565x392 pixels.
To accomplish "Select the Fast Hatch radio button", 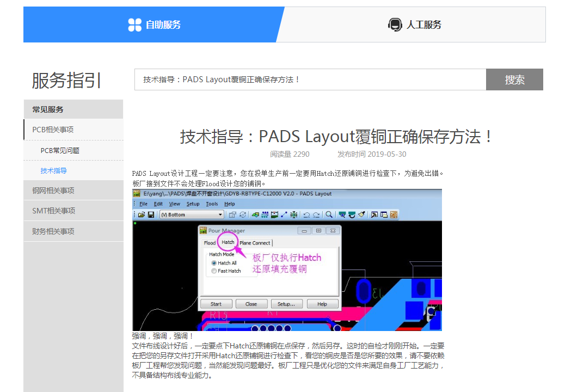I will click(x=214, y=271).
